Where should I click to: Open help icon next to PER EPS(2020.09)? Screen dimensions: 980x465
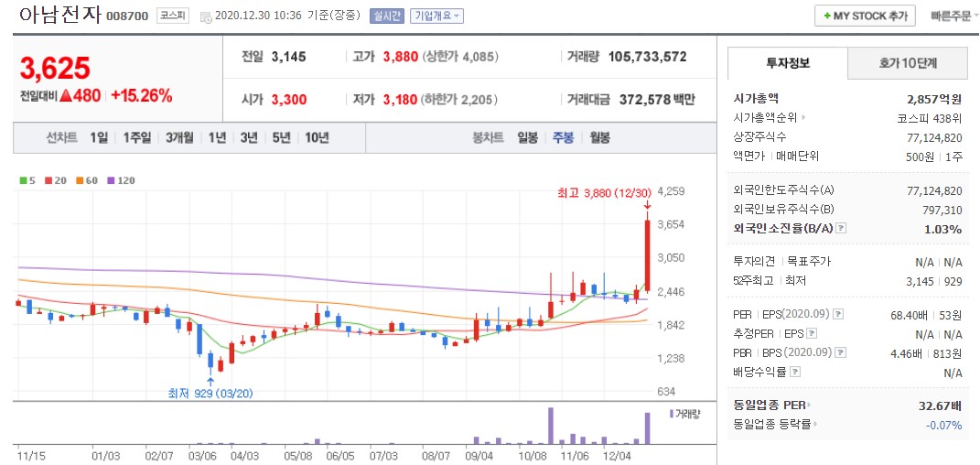pos(838,314)
